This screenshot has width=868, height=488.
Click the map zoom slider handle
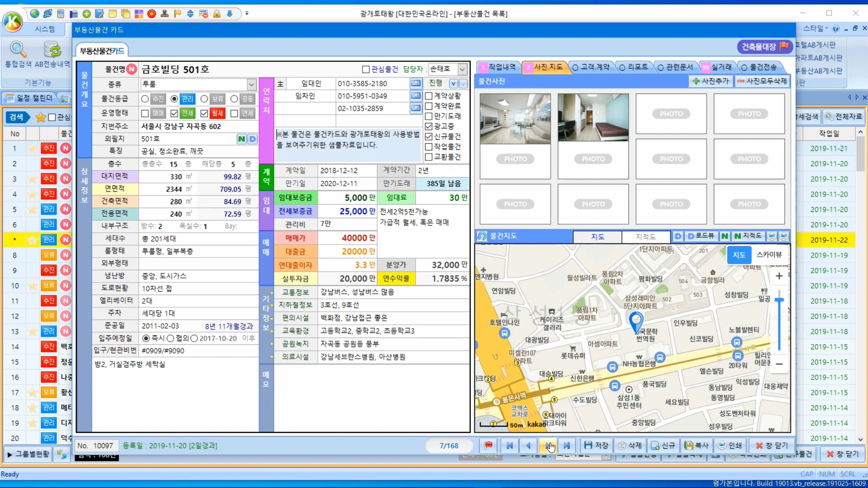(779, 300)
